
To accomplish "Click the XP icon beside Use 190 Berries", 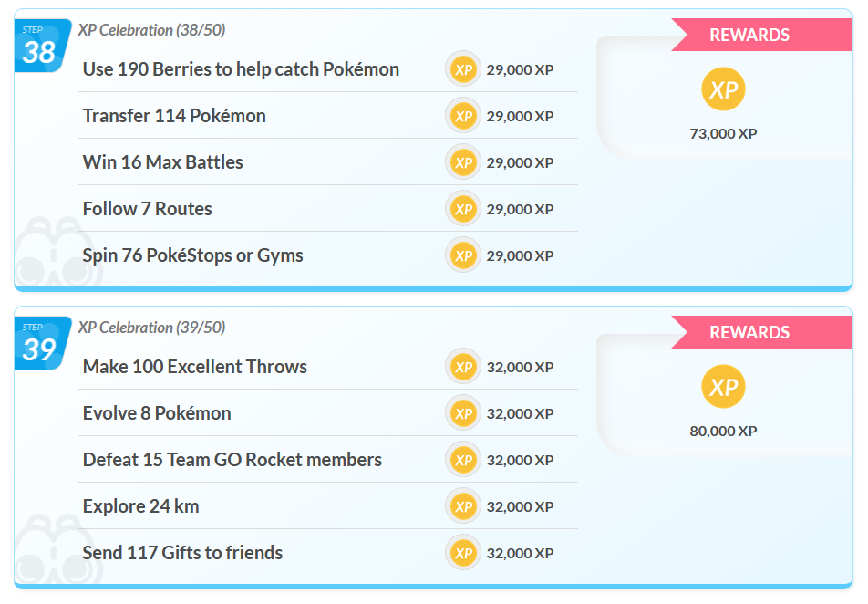I will [463, 69].
